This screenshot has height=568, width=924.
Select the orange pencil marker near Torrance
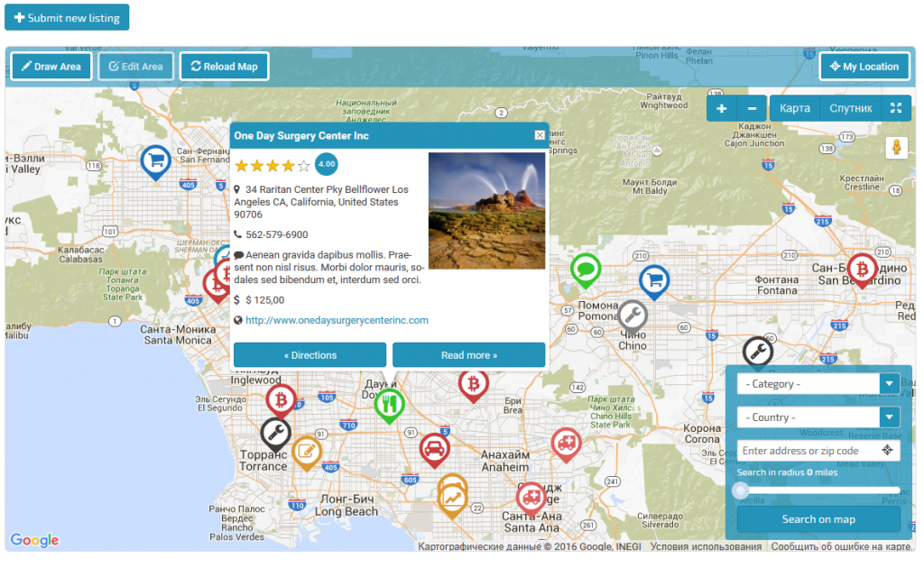(x=306, y=451)
